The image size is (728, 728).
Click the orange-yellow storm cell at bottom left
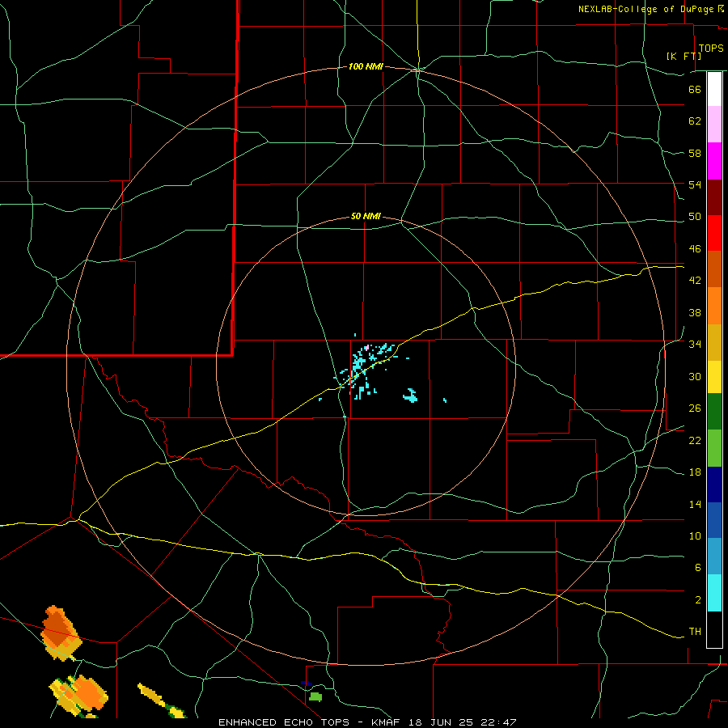tap(79, 695)
